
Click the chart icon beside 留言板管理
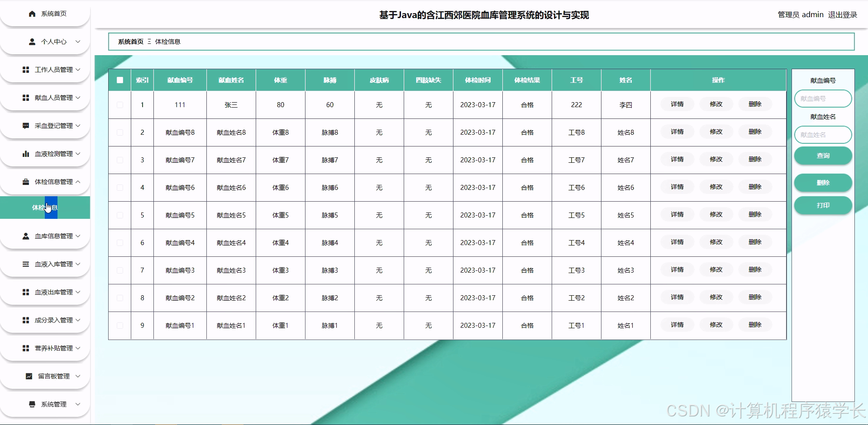(x=29, y=376)
